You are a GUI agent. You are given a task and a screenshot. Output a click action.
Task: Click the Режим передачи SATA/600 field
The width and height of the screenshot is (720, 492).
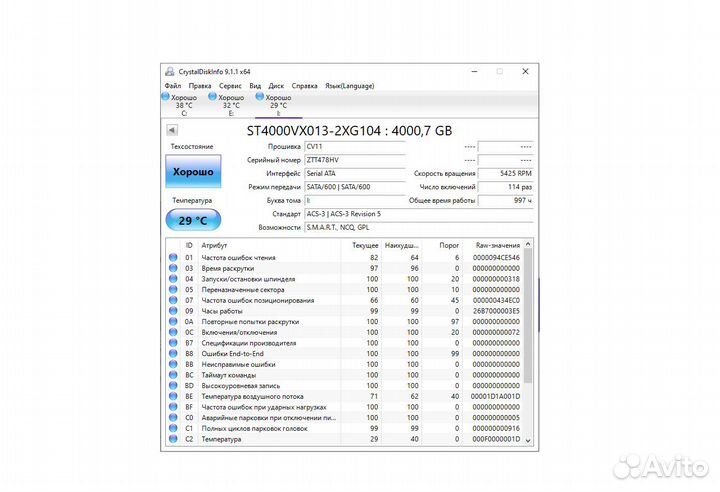coord(355,187)
